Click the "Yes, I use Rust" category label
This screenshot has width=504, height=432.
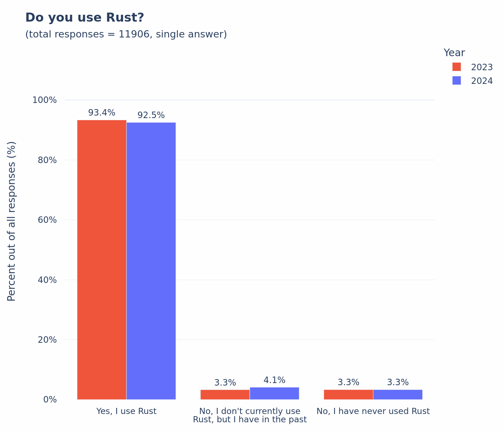pos(126,411)
